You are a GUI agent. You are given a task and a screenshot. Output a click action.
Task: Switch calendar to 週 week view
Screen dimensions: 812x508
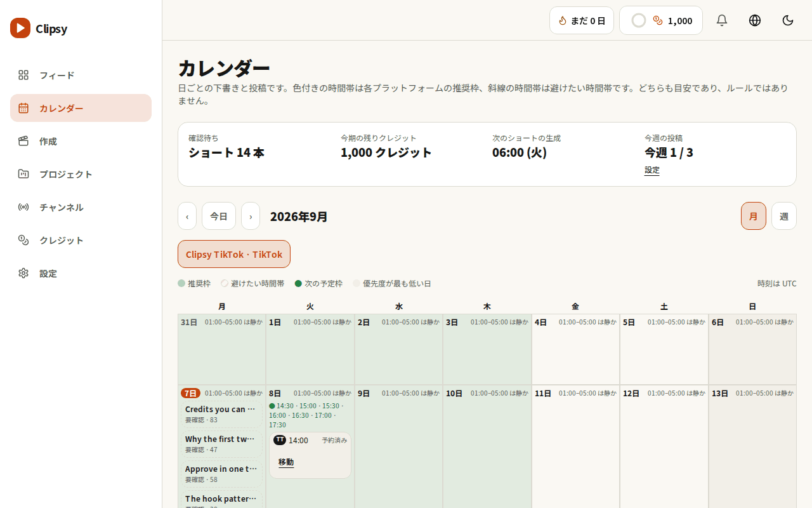pyautogui.click(x=784, y=216)
